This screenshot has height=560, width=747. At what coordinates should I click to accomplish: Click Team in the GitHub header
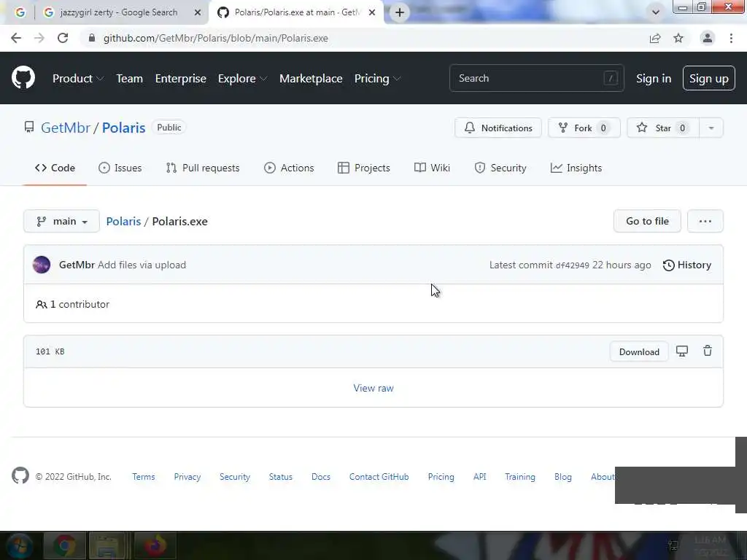pyautogui.click(x=130, y=79)
